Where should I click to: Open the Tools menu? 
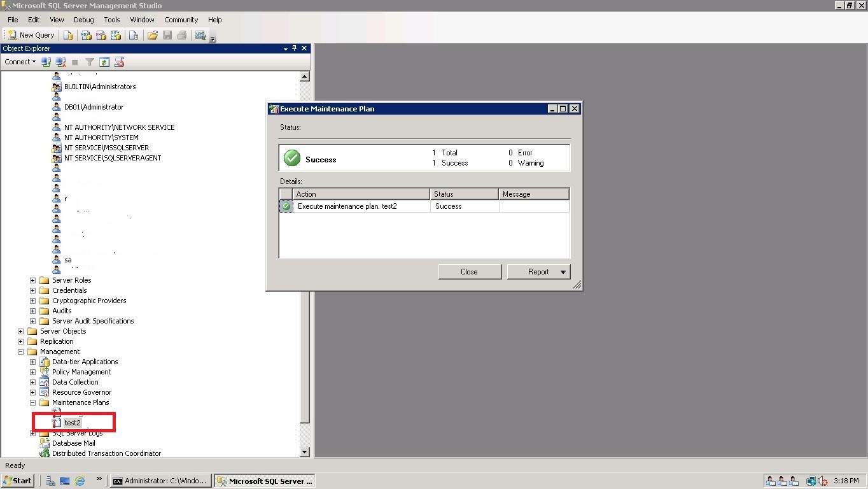point(112,20)
